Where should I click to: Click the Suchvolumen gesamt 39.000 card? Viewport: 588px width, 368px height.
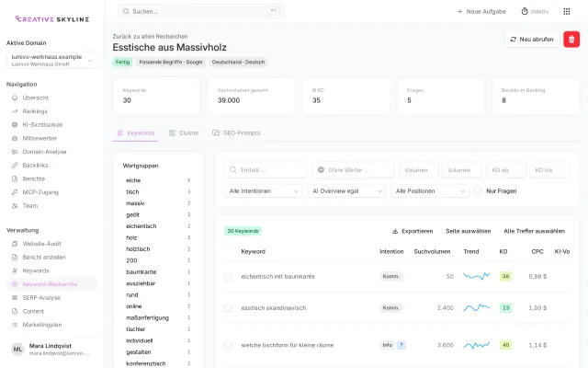click(251, 96)
